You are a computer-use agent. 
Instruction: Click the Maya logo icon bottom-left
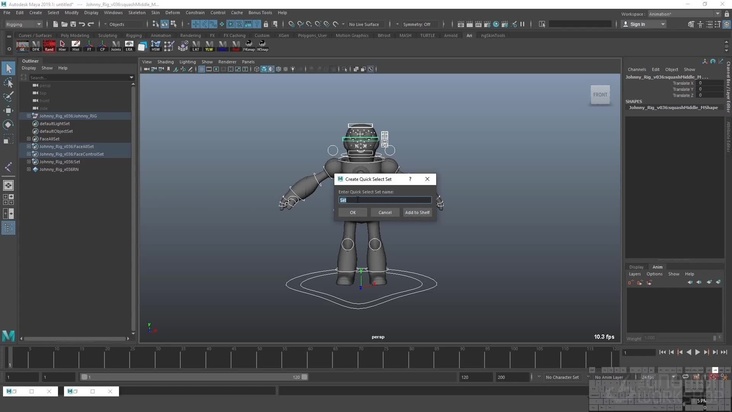coord(9,336)
